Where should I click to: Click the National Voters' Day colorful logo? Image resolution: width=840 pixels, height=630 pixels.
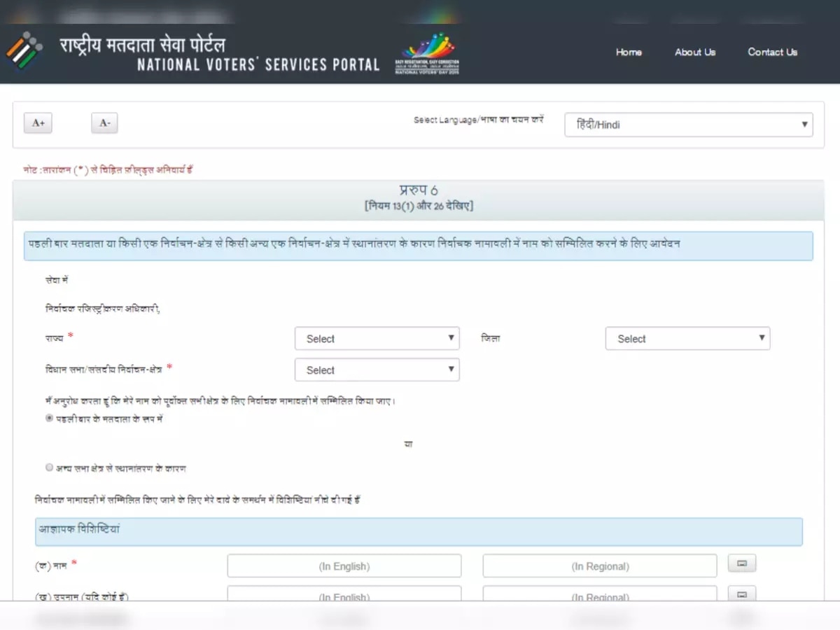coord(428,52)
